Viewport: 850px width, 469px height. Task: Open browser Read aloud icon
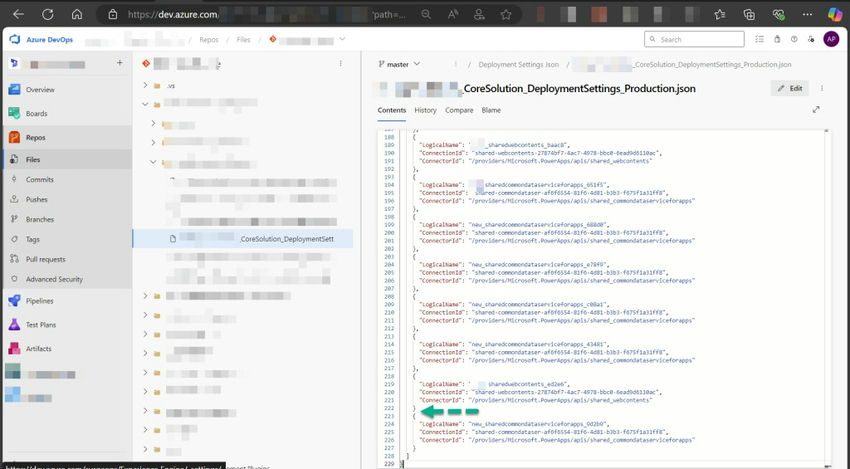tap(453, 15)
